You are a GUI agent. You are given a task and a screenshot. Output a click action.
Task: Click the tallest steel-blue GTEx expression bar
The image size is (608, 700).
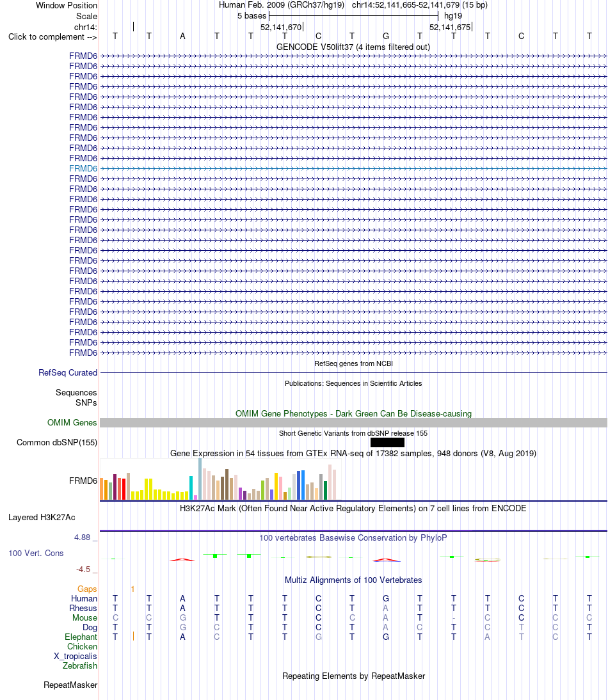pyautogui.click(x=200, y=479)
